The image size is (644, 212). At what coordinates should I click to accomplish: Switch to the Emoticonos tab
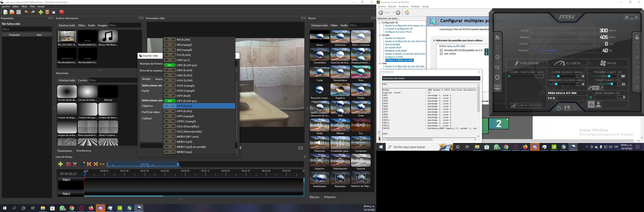pos(84,150)
